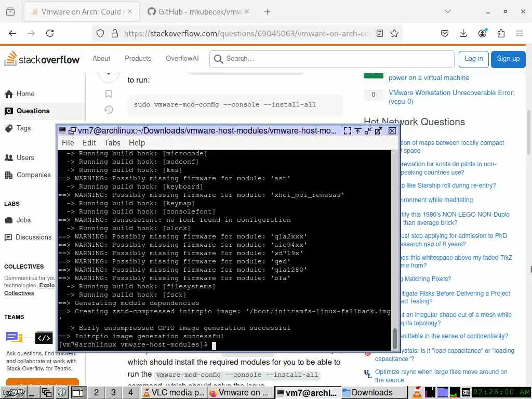Image resolution: width=532 pixels, height=399 pixels.
Task: Open the extensions puzzle icon
Action: point(501,33)
